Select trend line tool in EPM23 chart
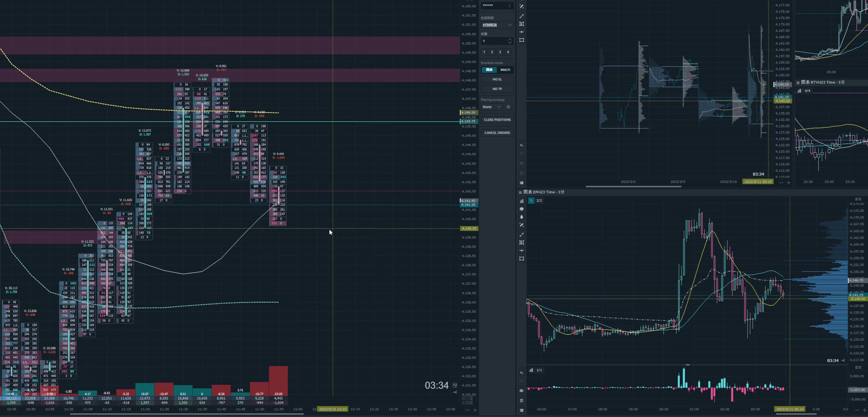 coord(522,235)
